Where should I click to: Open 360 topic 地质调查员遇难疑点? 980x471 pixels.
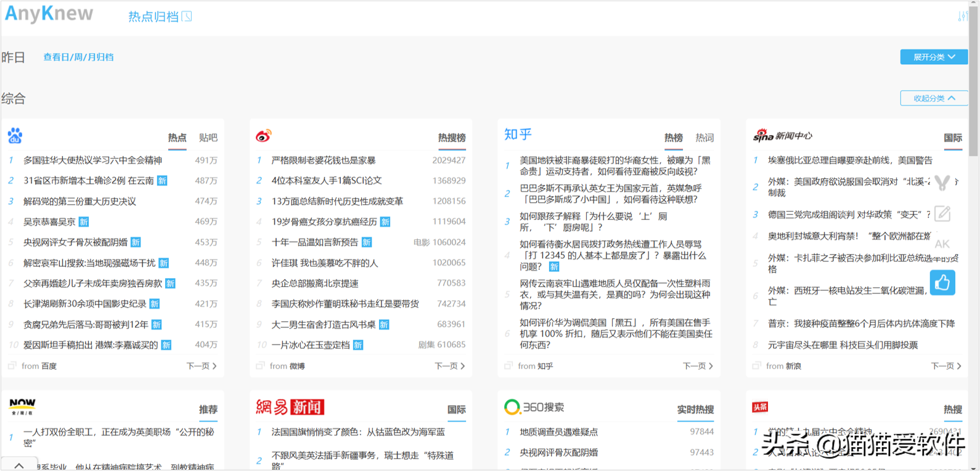558,432
